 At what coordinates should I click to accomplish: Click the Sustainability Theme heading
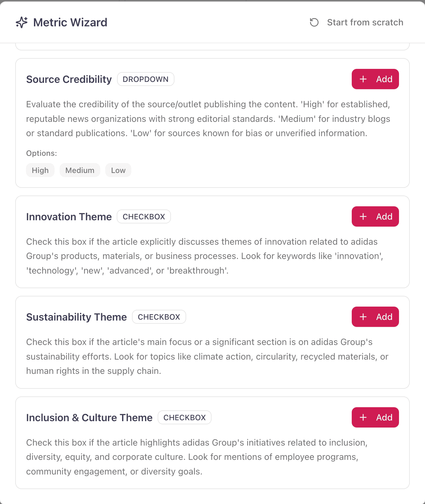tap(76, 317)
